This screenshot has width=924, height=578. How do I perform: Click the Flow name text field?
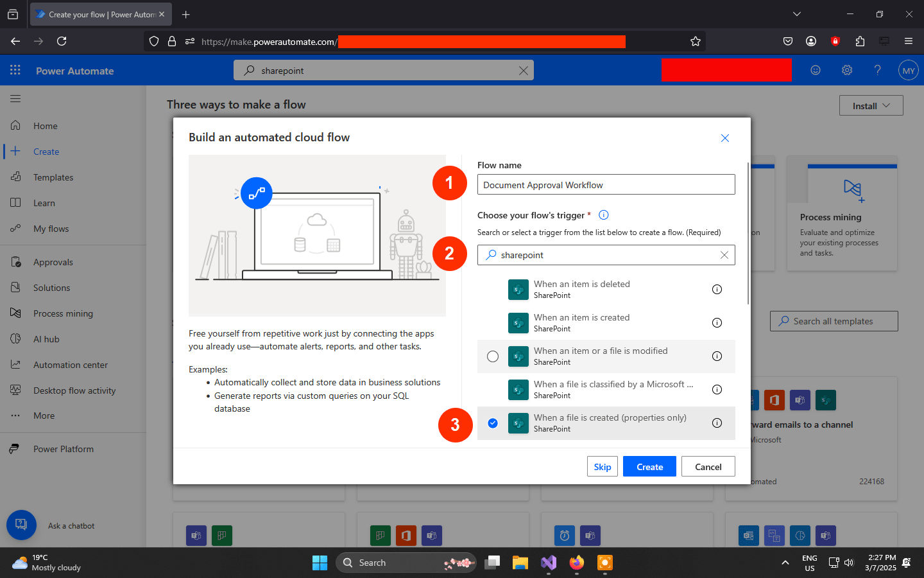(x=606, y=185)
